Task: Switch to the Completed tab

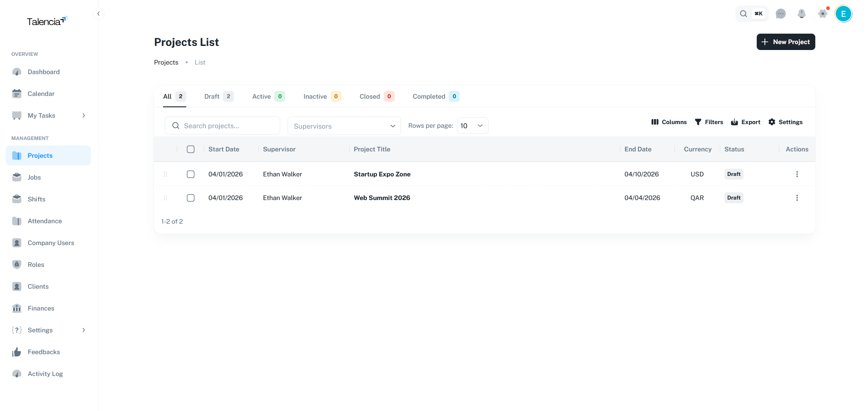Action: [428, 96]
